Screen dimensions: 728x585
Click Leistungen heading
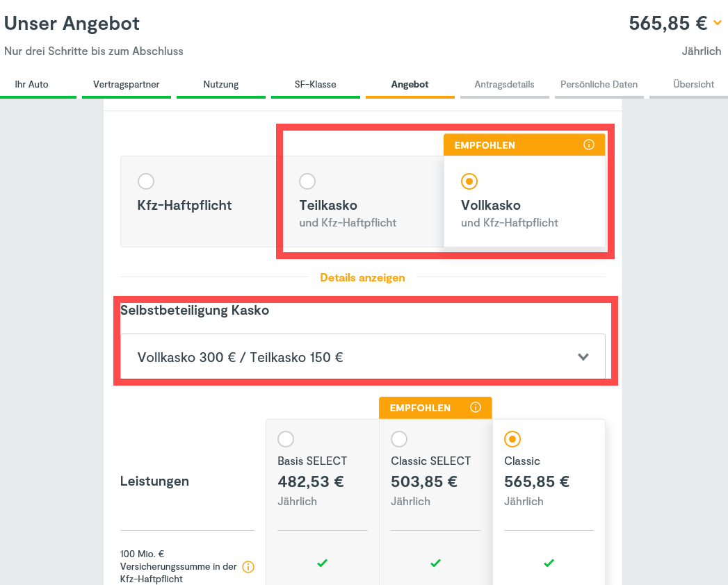point(154,481)
